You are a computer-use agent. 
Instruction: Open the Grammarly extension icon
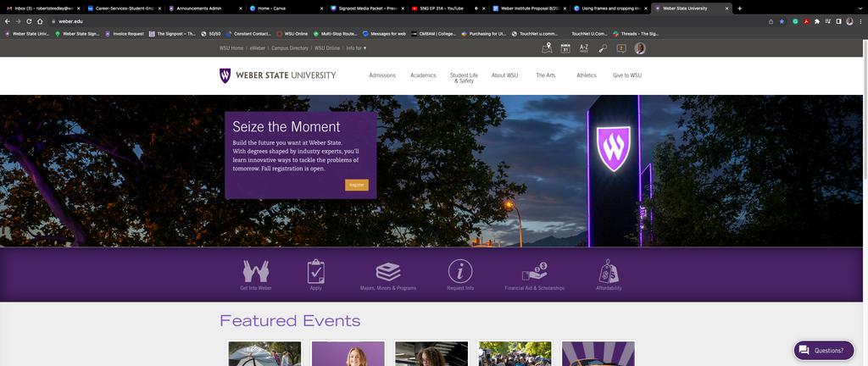click(x=795, y=21)
